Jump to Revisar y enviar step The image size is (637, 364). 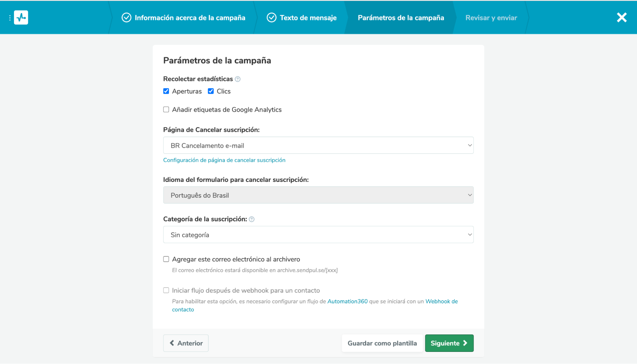pos(491,18)
